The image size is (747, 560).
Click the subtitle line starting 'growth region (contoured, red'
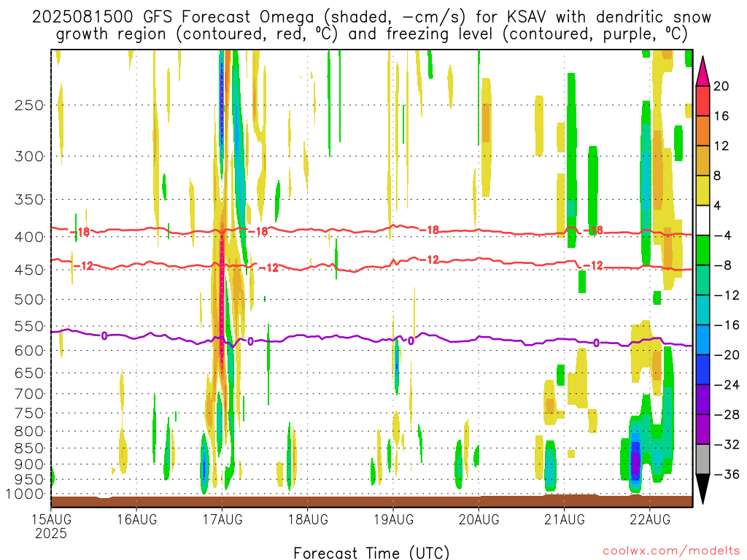tap(371, 34)
